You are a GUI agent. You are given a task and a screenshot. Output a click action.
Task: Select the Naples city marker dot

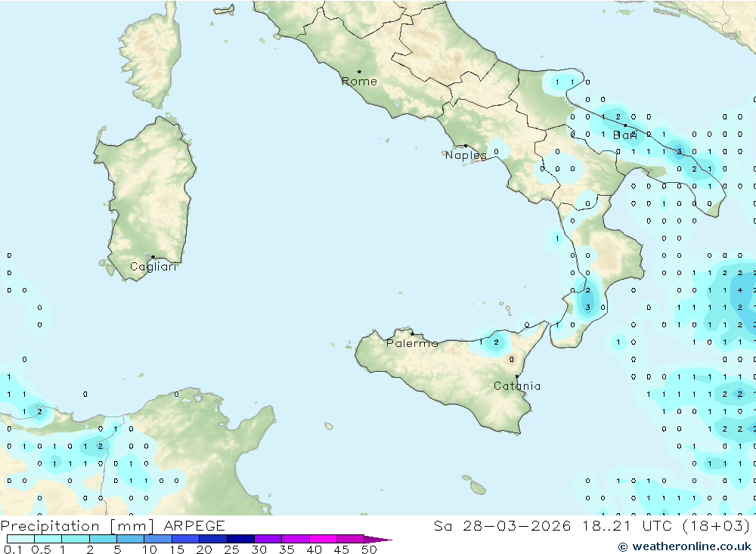coord(466,146)
